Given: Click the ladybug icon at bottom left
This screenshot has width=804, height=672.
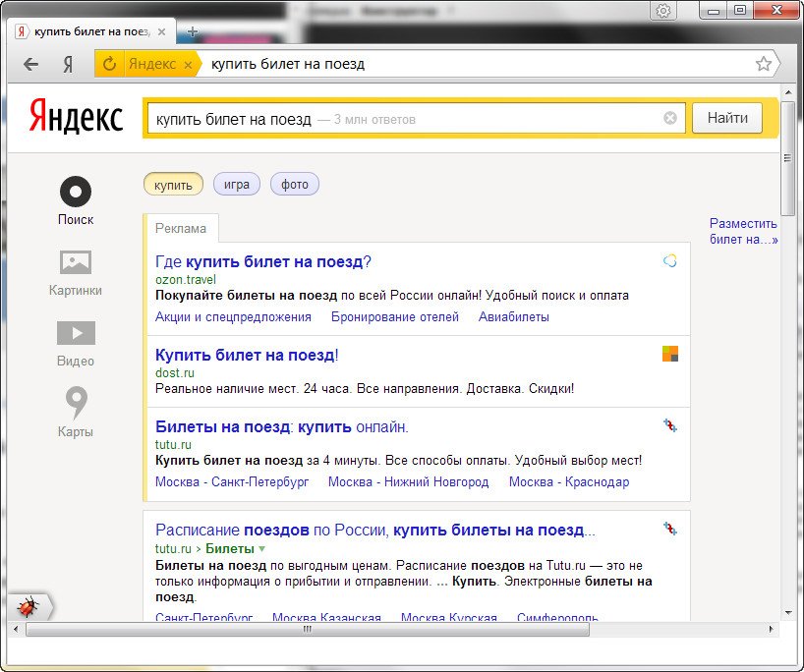Looking at the screenshot, I should coord(28,606).
